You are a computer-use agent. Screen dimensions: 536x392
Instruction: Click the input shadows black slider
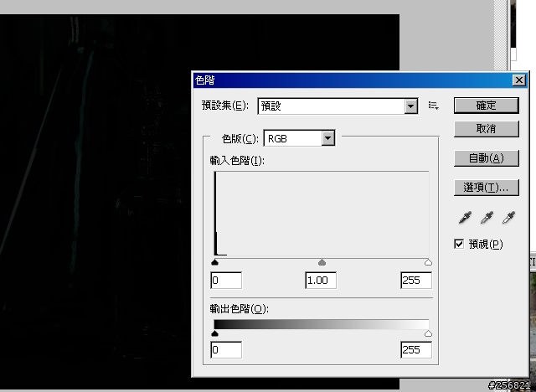click(x=214, y=262)
